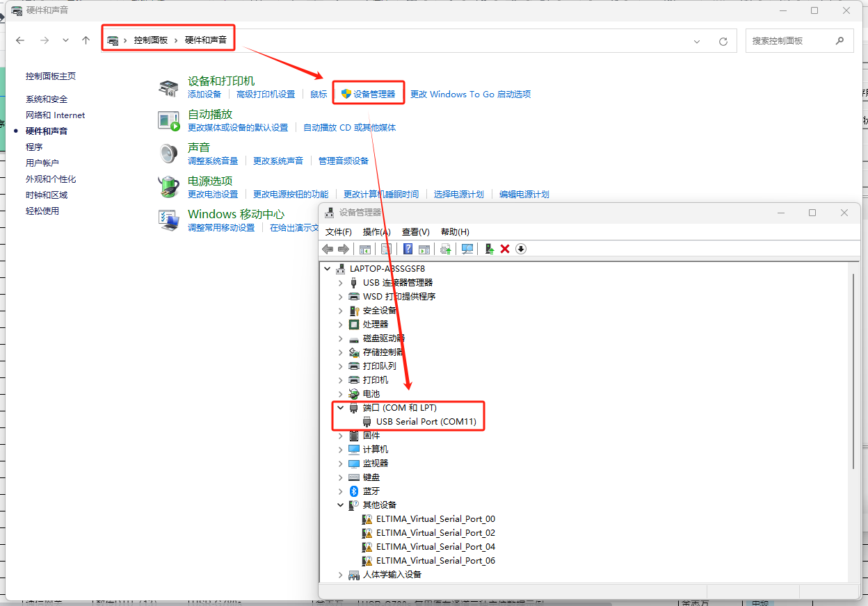868x606 pixels.
Task: Click the 设备和打印机 printer category icon
Action: coord(168,88)
